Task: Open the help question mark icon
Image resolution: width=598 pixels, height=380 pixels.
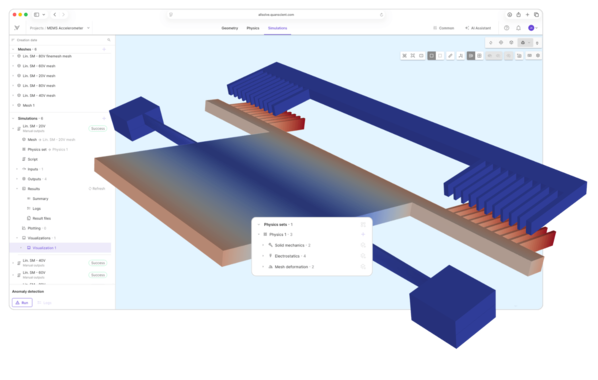Action: [x=506, y=28]
